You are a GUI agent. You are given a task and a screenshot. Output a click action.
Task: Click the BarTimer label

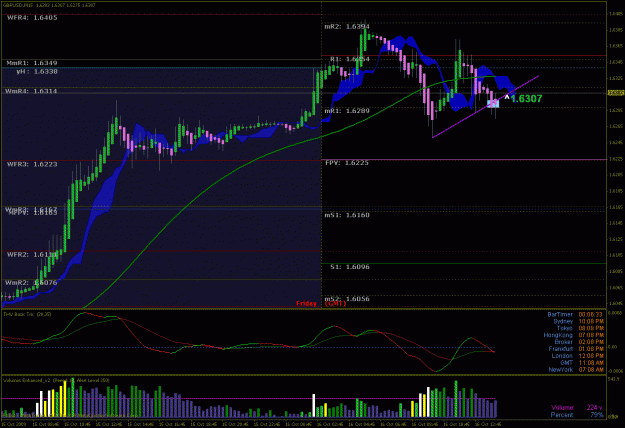[560, 314]
